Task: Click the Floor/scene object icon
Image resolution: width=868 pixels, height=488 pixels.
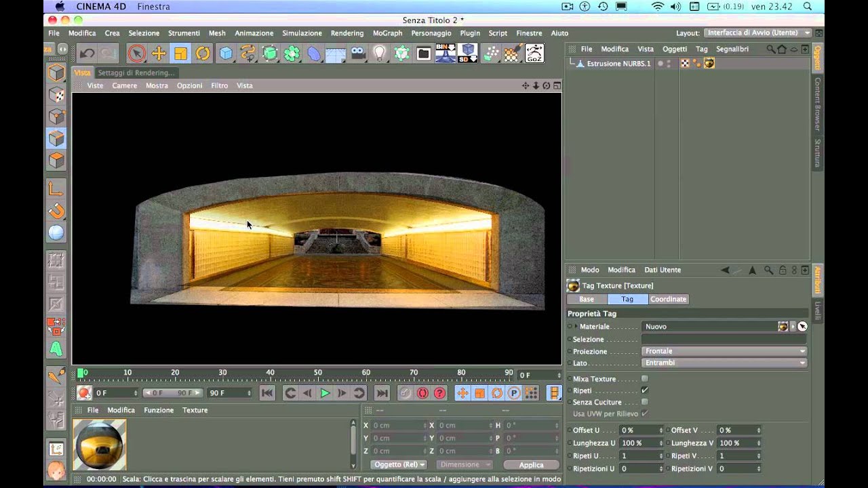Action: (x=336, y=54)
